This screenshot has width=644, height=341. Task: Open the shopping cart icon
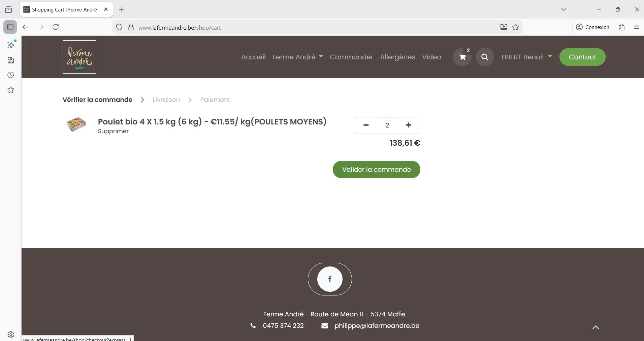(462, 57)
